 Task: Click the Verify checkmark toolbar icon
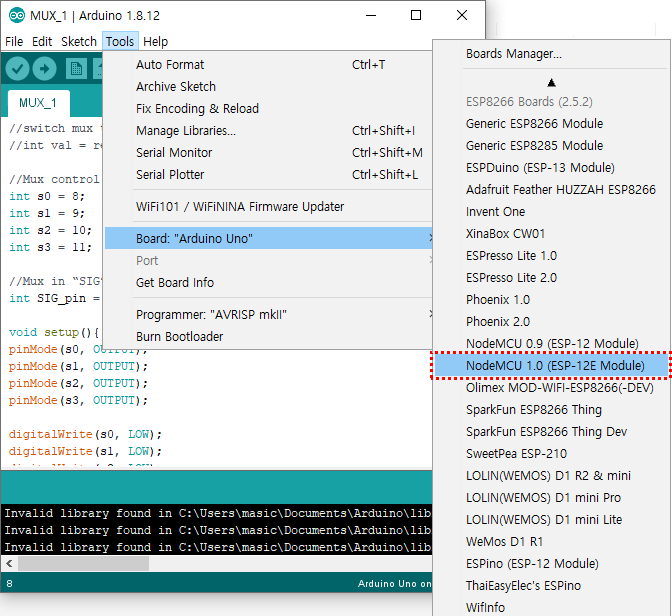pos(18,69)
